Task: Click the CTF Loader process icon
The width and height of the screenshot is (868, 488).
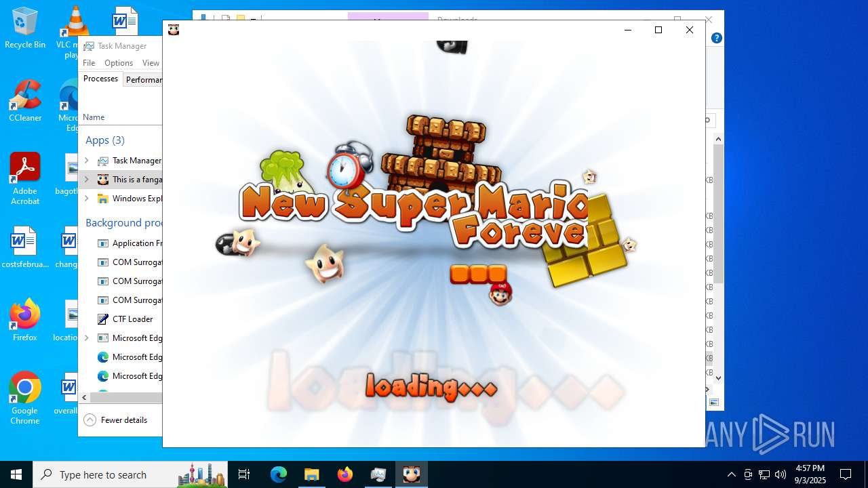Action: click(103, 319)
